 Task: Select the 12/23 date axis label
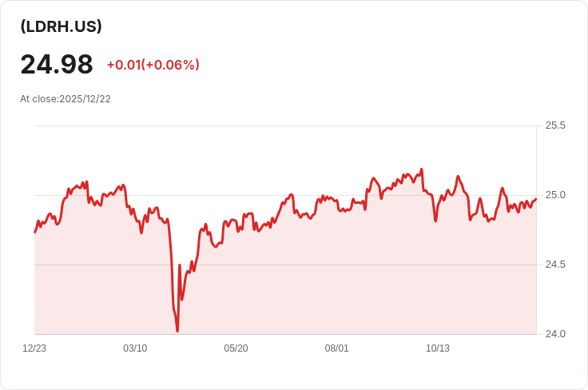tap(34, 348)
